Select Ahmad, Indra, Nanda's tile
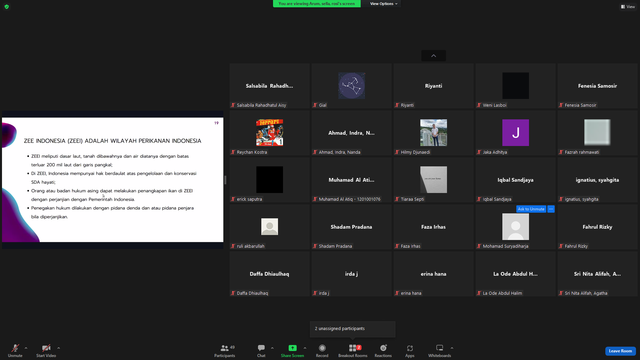This screenshot has width=640, height=360. (x=351, y=133)
